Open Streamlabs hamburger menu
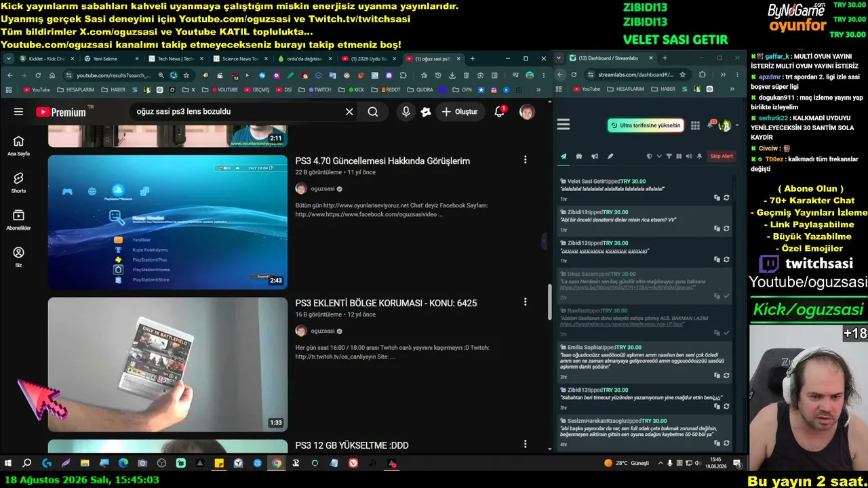 pyautogui.click(x=564, y=124)
